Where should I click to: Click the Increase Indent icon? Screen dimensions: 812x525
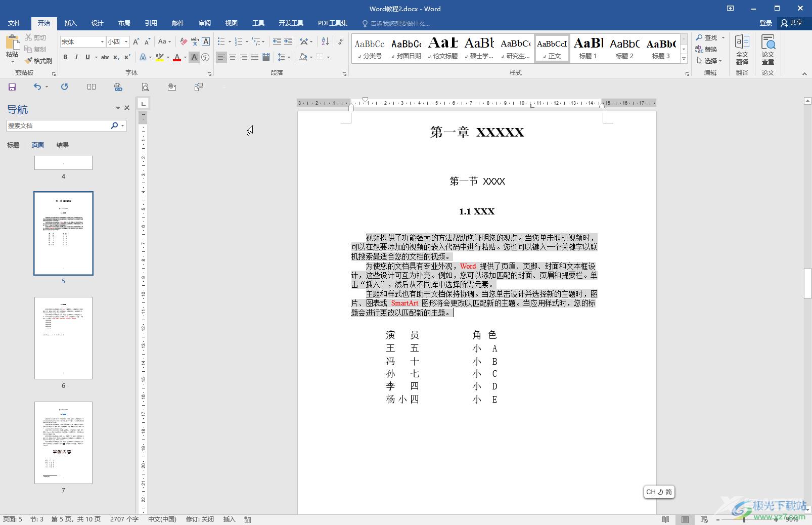pos(288,41)
